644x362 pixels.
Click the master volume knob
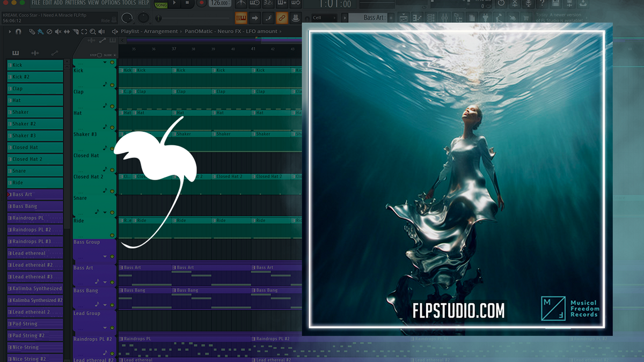pos(128,17)
